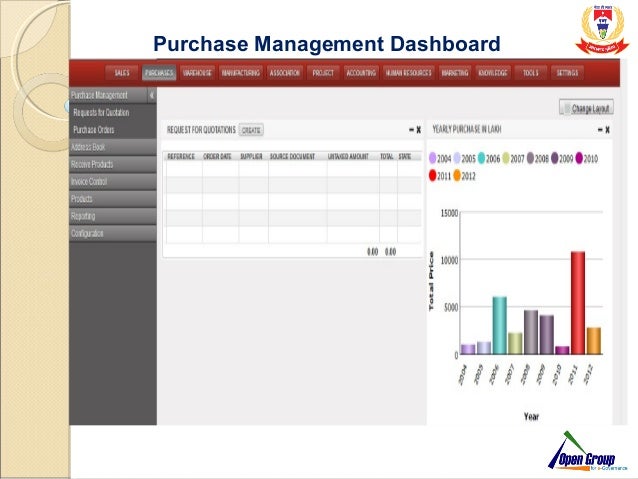This screenshot has width=638, height=479.
Task: Sort by the Supplier column header
Action: 251,156
